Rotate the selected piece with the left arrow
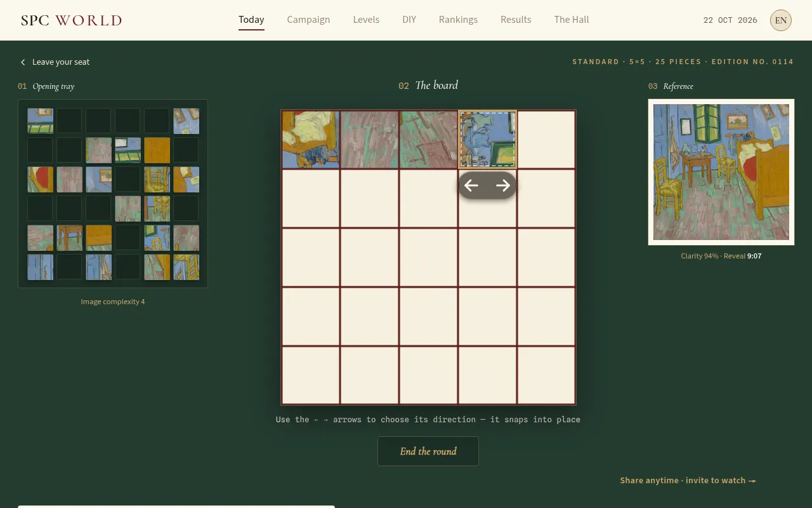The height and width of the screenshot is (508, 812). coord(471,185)
